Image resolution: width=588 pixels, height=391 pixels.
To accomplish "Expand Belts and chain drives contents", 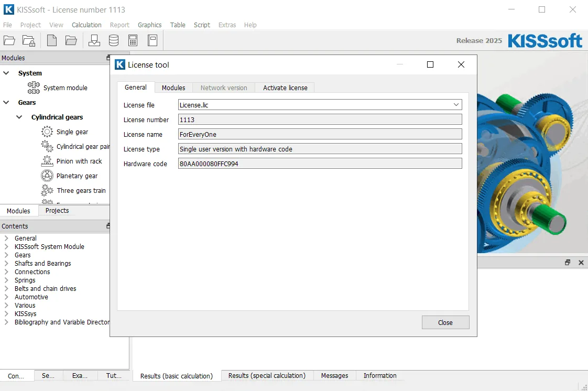I will point(6,288).
